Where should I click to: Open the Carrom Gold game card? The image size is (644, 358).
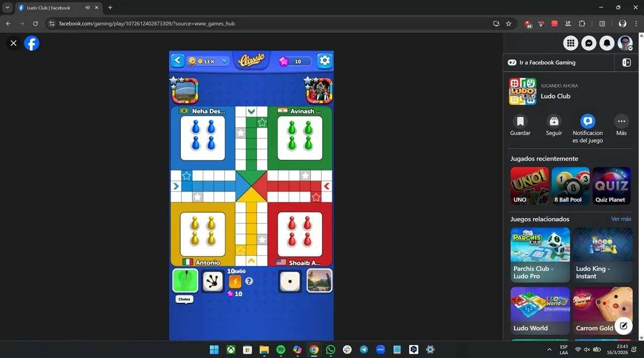coord(603,311)
